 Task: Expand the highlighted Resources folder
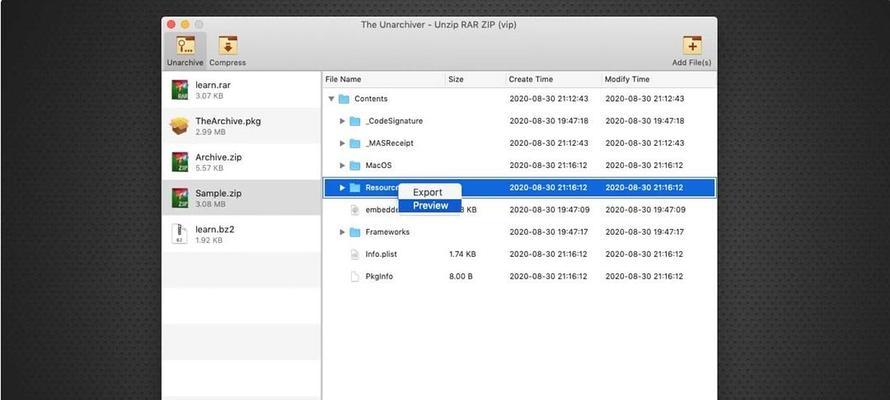(342, 187)
